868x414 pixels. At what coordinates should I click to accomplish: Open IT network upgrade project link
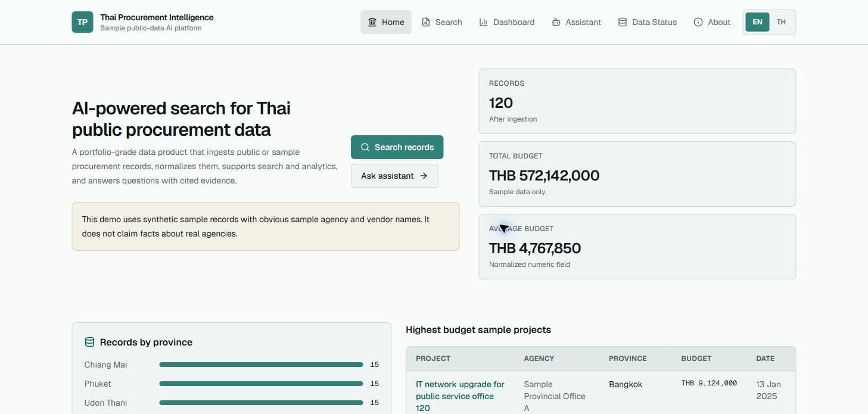coord(460,396)
